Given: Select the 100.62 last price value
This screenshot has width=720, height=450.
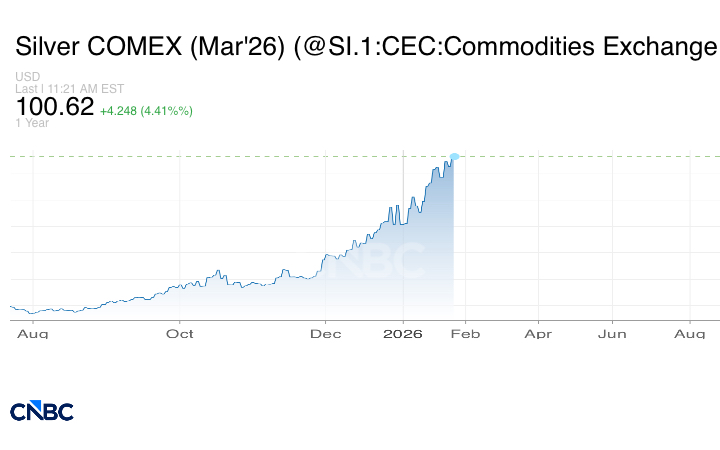Looking at the screenshot, I should (55, 106).
